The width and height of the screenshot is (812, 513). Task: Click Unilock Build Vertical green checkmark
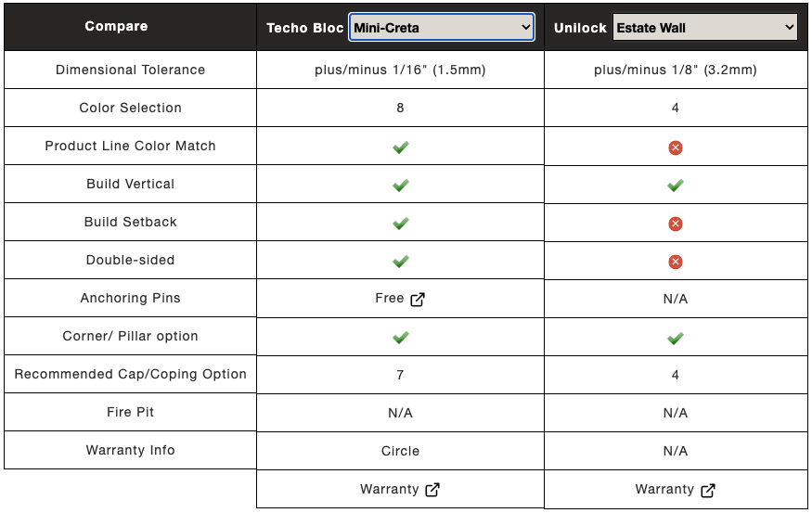coord(676,185)
